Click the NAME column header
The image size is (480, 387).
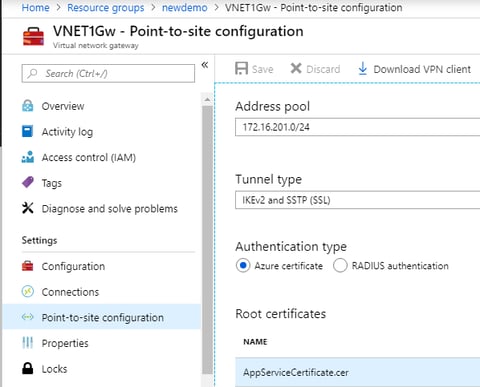(255, 342)
